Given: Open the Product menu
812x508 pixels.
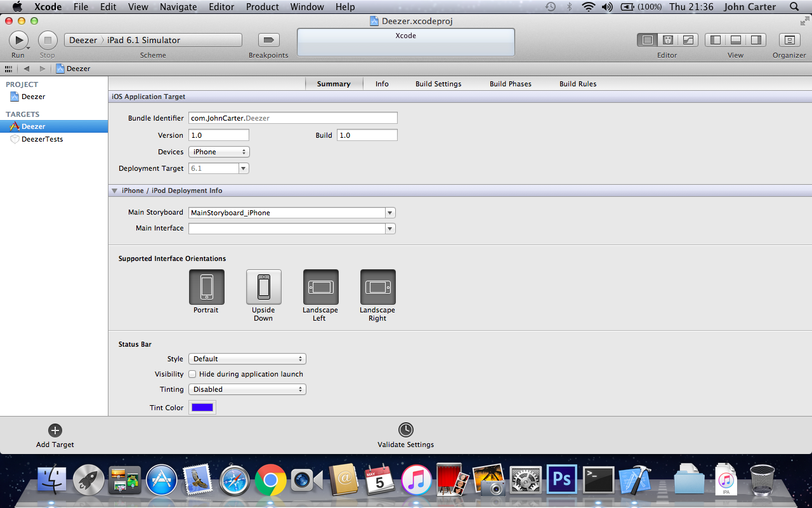Looking at the screenshot, I should pos(262,7).
